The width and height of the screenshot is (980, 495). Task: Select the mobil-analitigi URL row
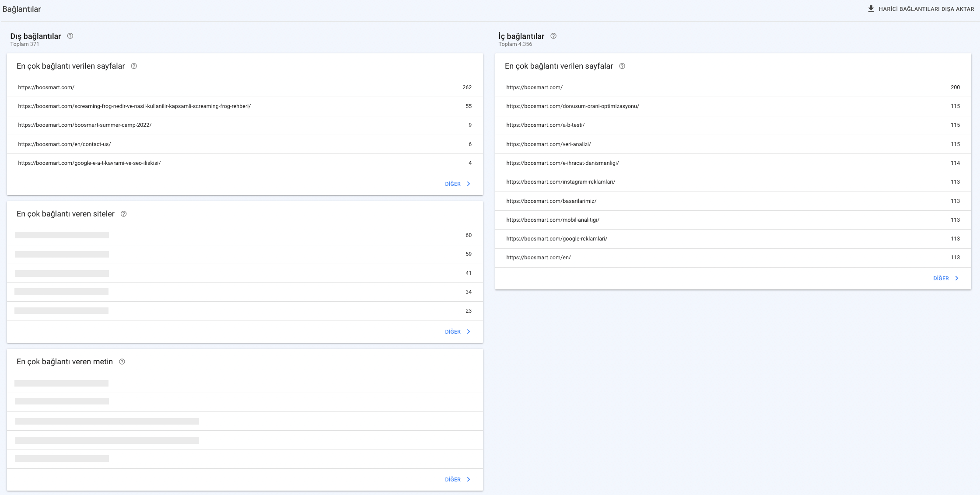tap(733, 220)
